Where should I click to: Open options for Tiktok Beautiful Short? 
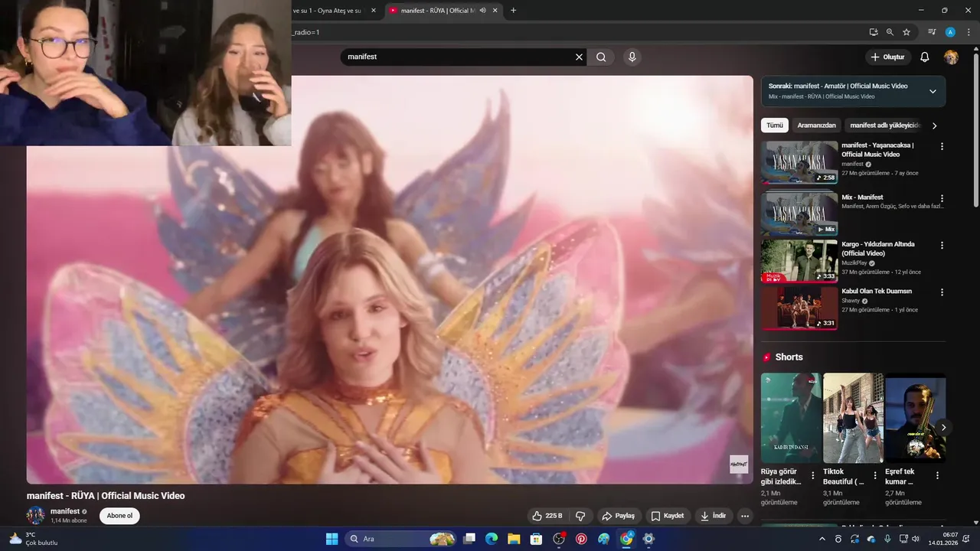[875, 475]
